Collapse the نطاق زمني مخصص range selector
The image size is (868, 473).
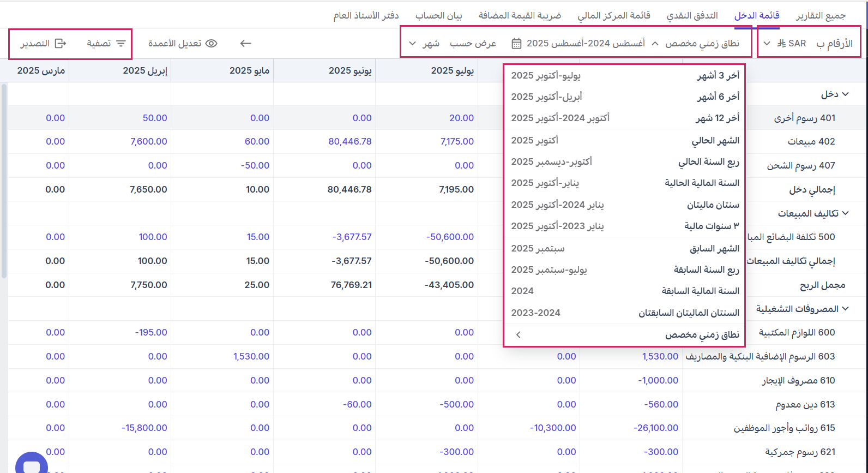655,44
